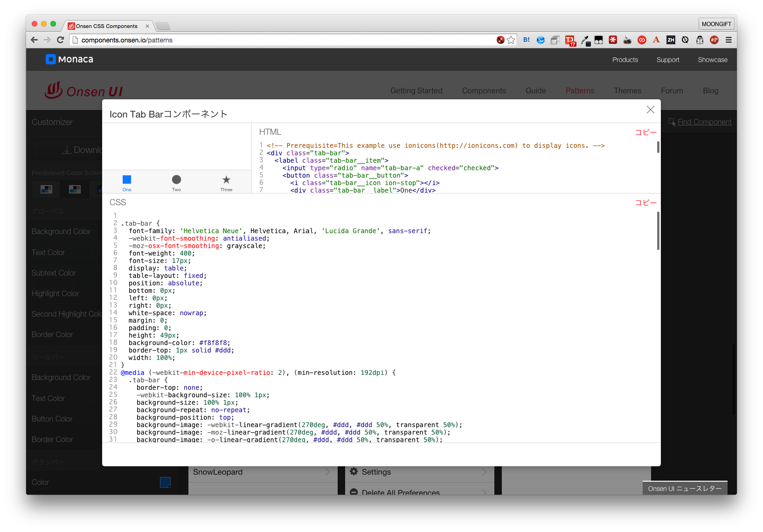Copy the CSS code snippet

645,203
